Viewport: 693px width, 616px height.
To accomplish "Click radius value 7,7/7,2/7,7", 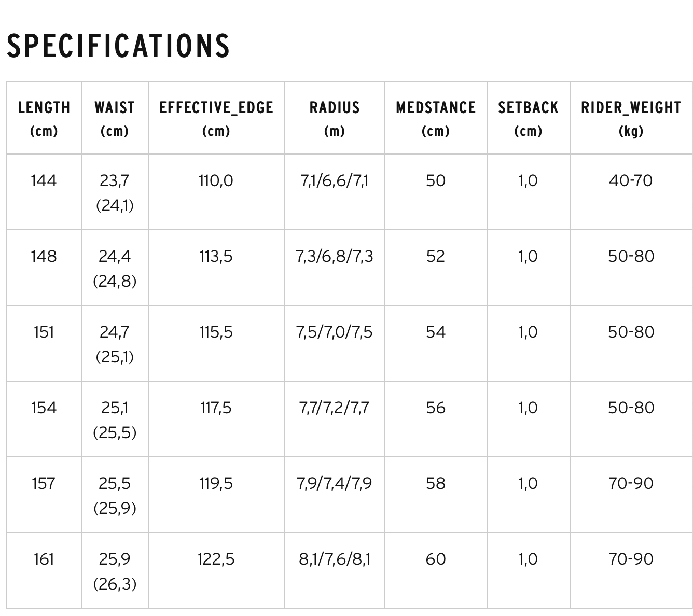I will coord(335,408).
